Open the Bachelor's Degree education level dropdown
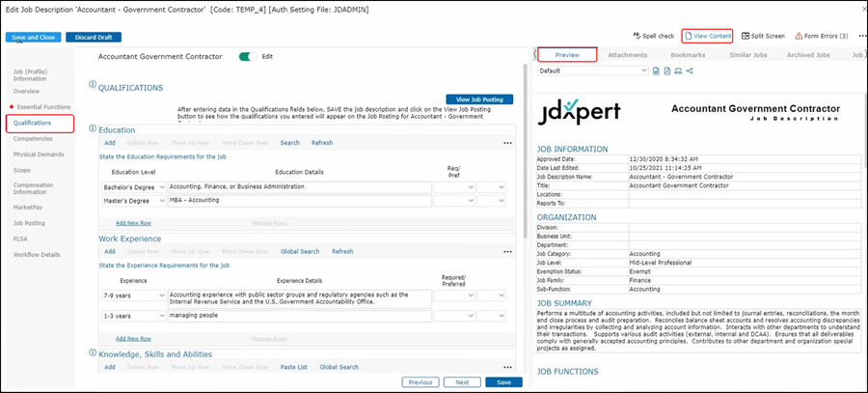 tap(131, 186)
